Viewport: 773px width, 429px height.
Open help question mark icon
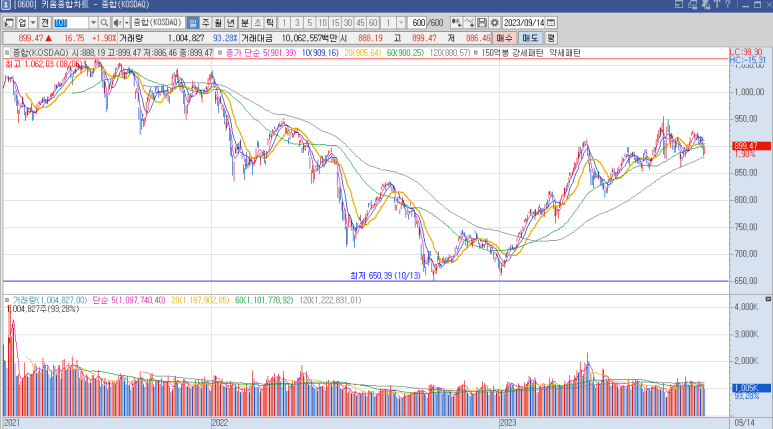coord(727,4)
